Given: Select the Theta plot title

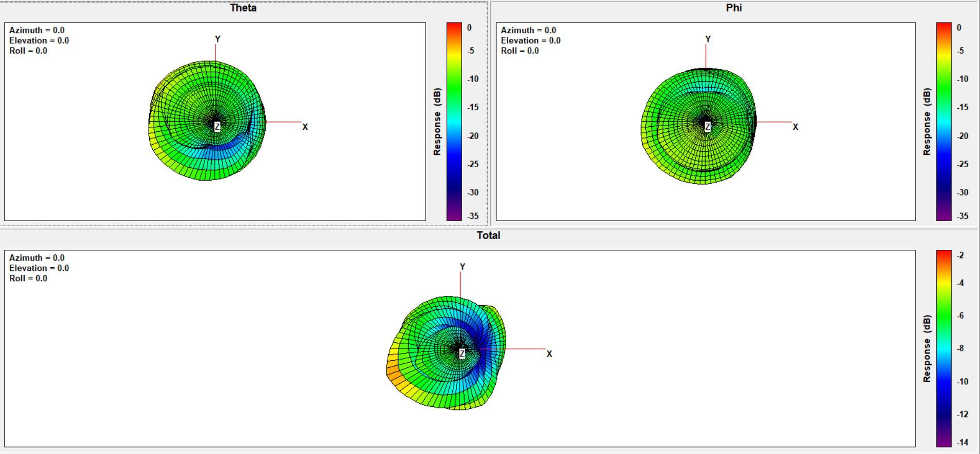Looking at the screenshot, I should coord(243,8).
